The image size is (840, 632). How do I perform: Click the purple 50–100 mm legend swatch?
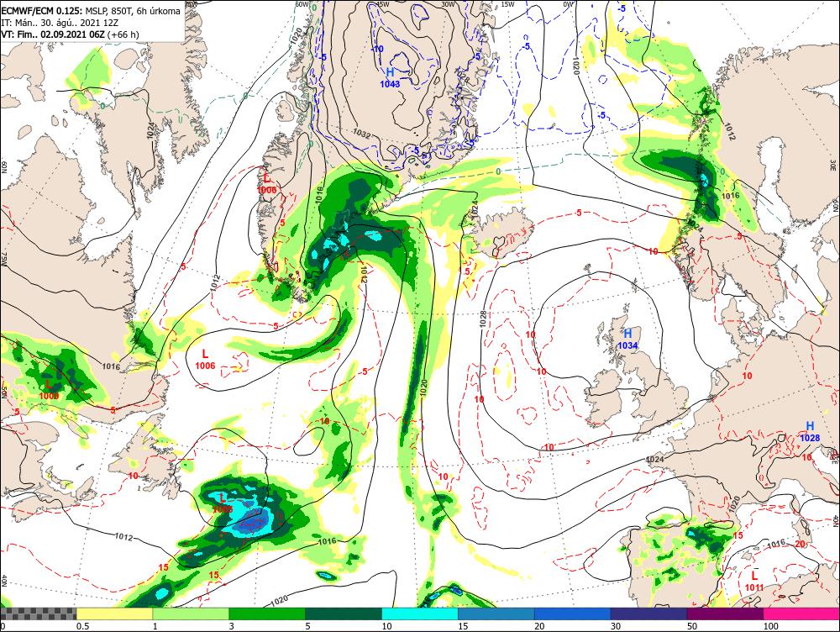click(726, 614)
